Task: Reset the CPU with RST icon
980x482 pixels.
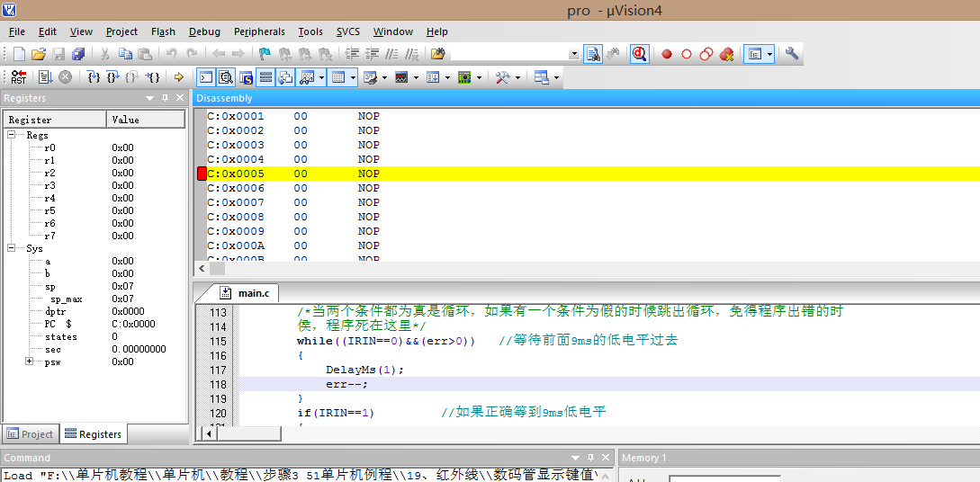Action: (x=19, y=77)
